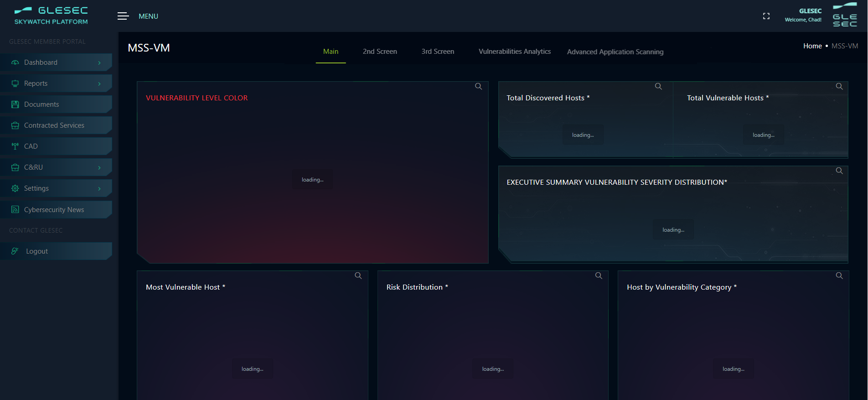Click the Most Vulnerable Host title
868x400 pixels.
pos(186,287)
